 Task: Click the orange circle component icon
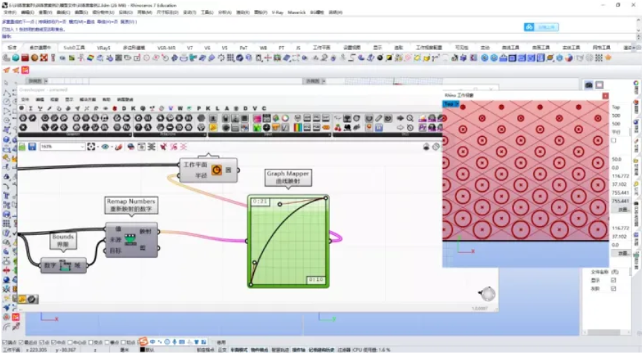point(216,170)
